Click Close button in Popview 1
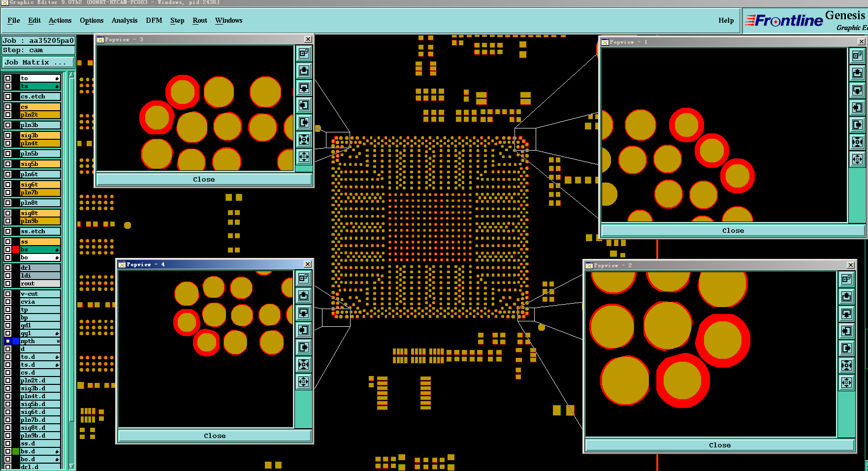This screenshot has height=471, width=868. tap(733, 231)
